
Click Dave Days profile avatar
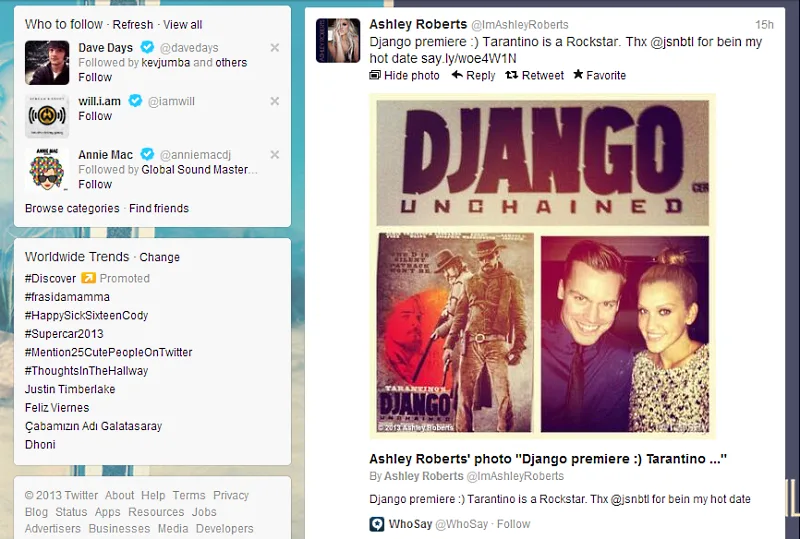click(x=47, y=62)
